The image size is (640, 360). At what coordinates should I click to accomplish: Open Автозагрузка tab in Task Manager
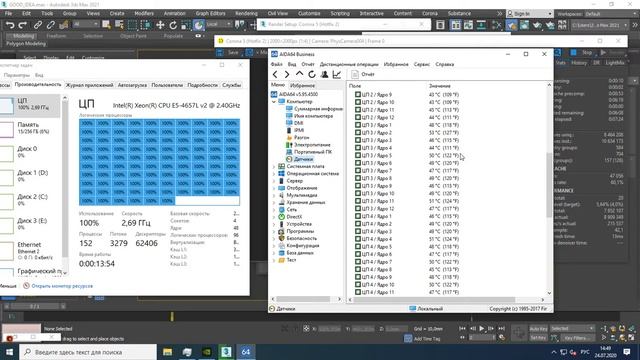(x=132, y=85)
